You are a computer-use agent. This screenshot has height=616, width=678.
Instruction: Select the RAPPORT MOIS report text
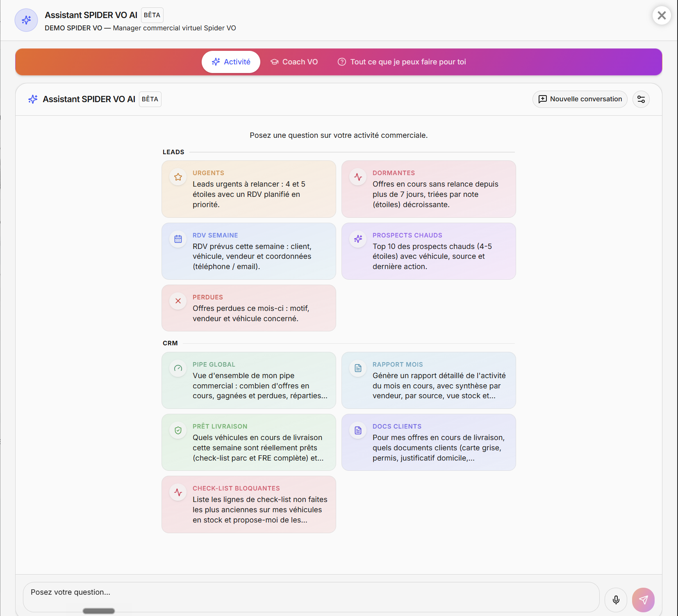[439, 386]
